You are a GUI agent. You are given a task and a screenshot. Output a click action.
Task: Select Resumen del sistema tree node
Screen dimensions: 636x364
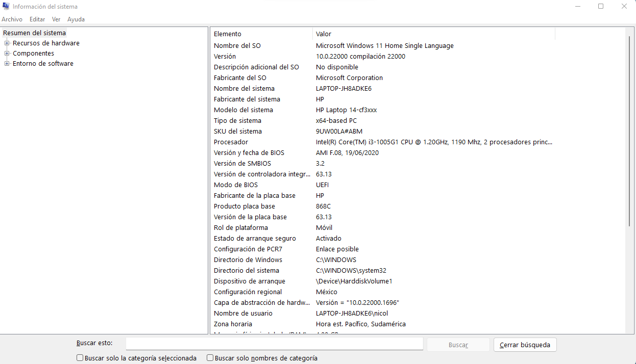[34, 33]
